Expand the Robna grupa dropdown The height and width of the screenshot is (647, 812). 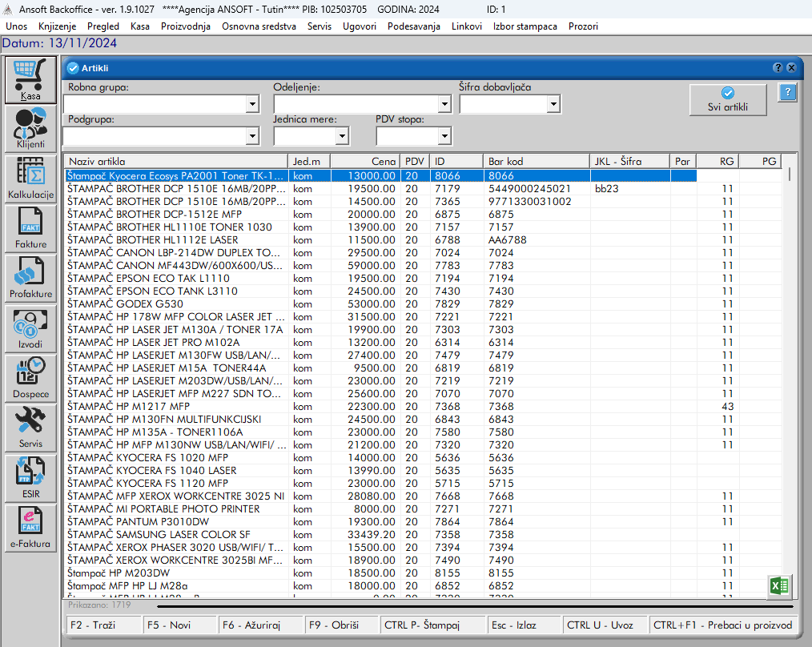pyautogui.click(x=252, y=104)
